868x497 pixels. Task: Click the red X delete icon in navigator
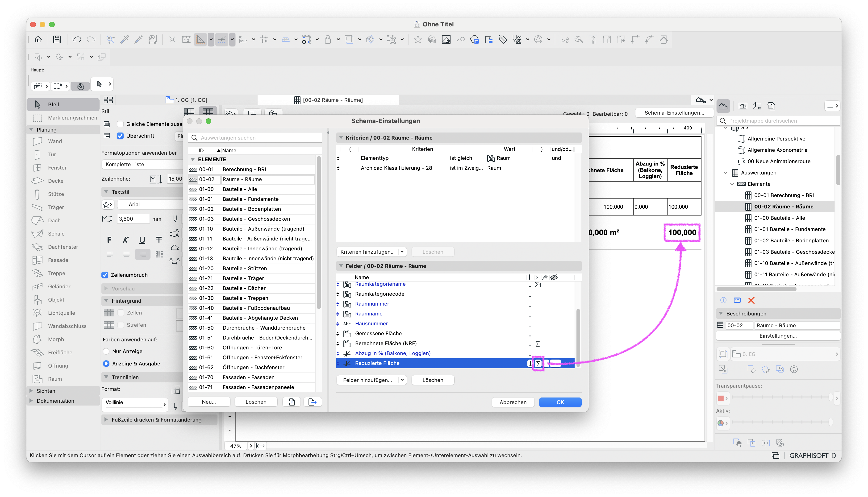[751, 300]
